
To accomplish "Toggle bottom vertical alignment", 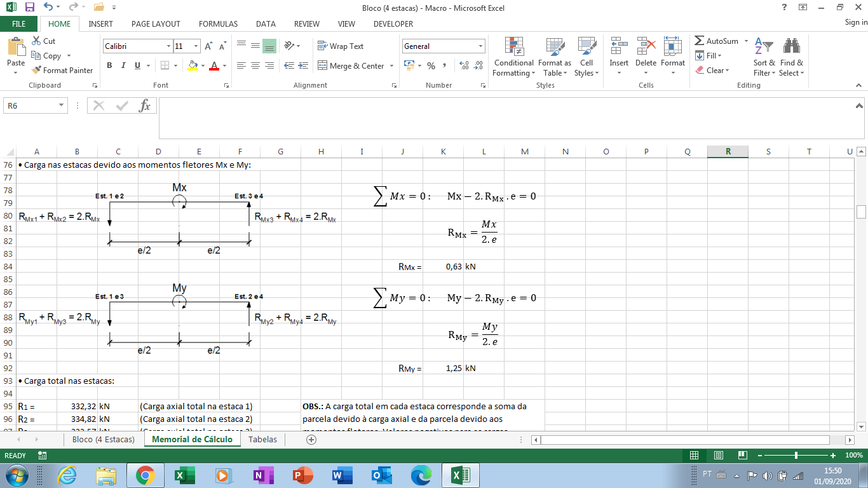I will pos(269,46).
